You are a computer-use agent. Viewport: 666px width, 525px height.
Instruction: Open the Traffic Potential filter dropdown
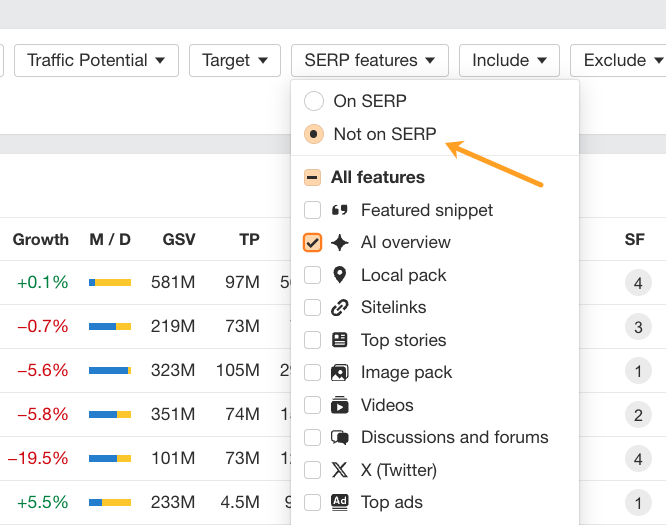(x=96, y=60)
